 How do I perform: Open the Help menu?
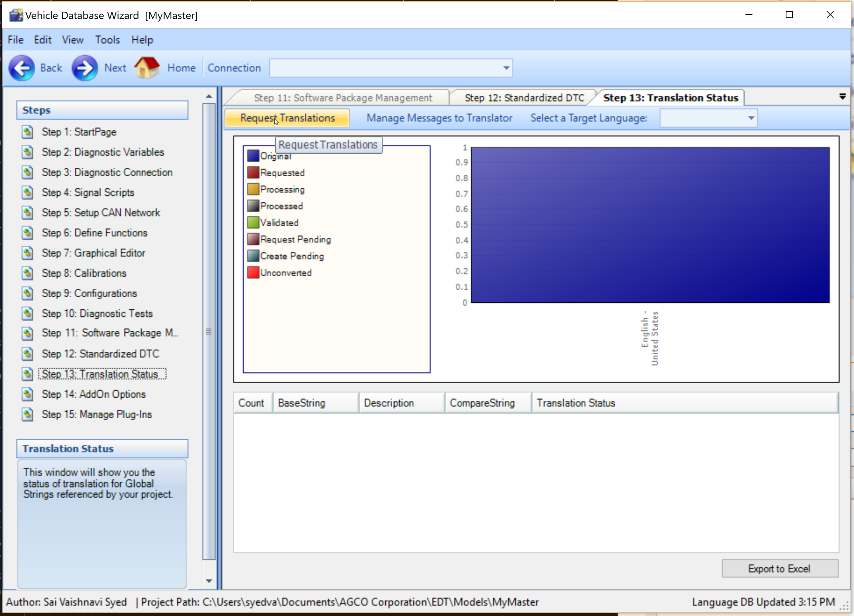click(x=142, y=40)
